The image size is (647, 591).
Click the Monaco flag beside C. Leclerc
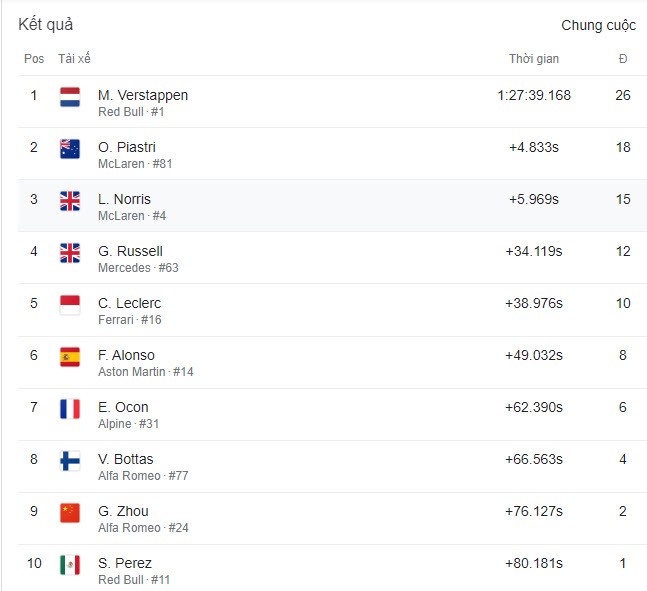[70, 305]
